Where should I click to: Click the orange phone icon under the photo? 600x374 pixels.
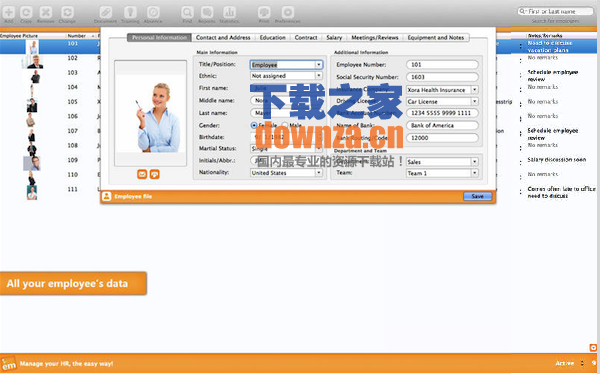click(155, 175)
